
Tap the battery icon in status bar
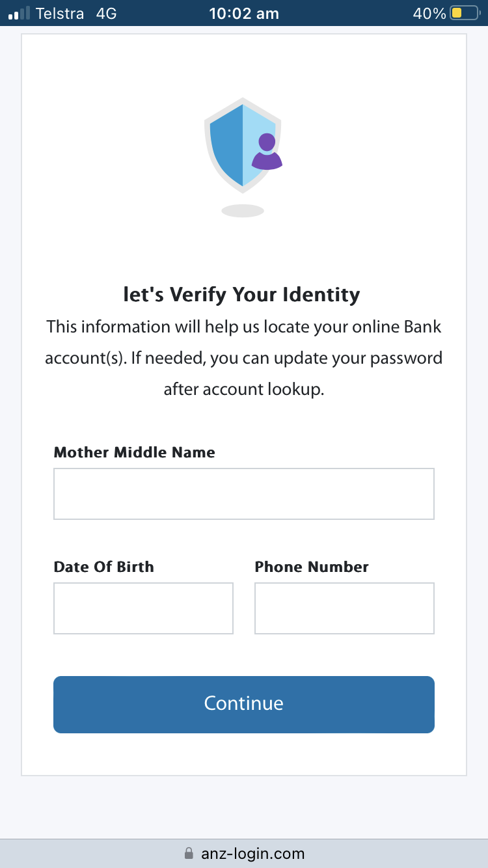click(464, 13)
